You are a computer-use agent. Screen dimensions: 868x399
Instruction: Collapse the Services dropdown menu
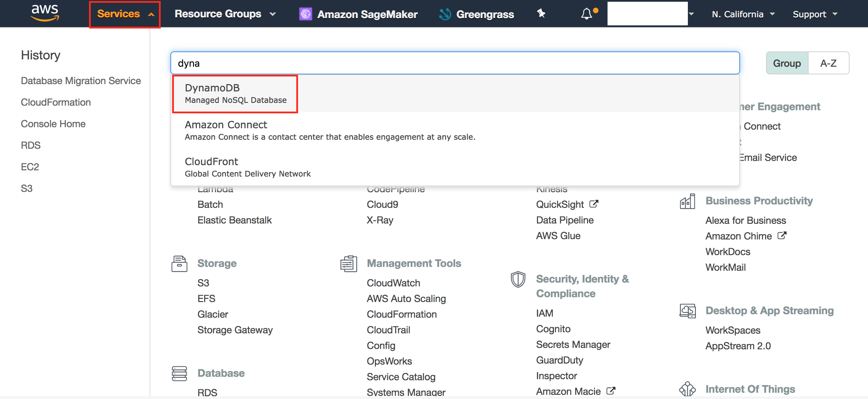(124, 14)
